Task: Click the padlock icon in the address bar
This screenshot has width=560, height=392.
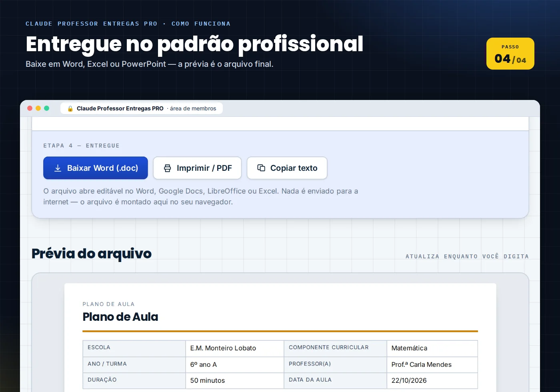Action: (70, 108)
